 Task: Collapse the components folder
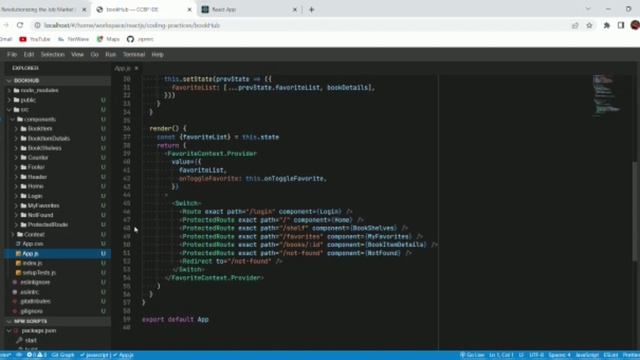point(57,119)
